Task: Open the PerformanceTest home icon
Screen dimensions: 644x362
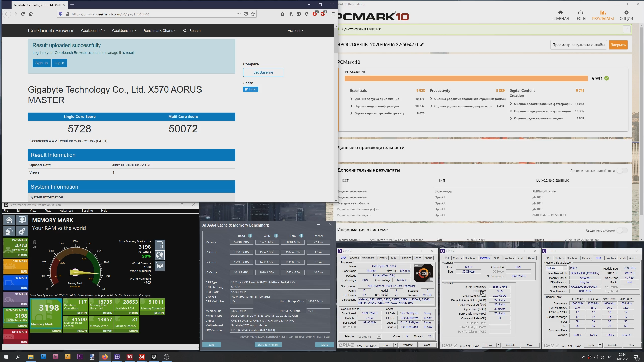Action: (9, 220)
